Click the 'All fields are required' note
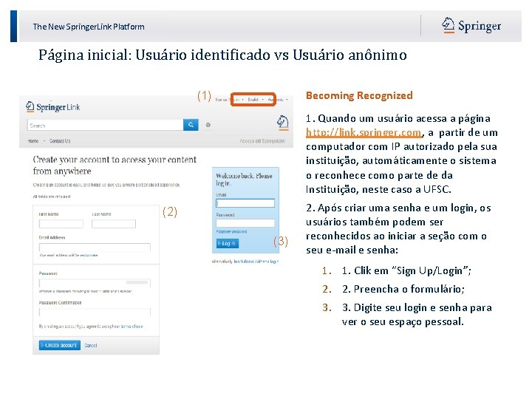The height and width of the screenshot is (399, 532). coord(52,197)
